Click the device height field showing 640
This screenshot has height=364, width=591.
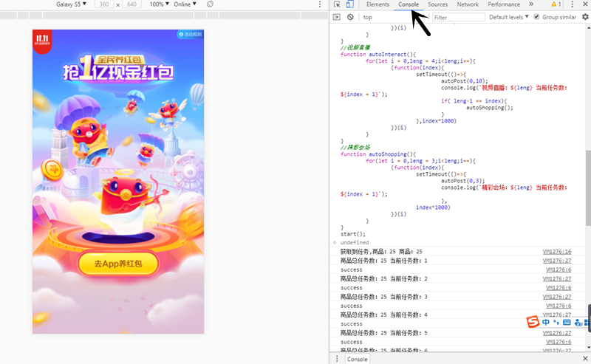pos(132,4)
